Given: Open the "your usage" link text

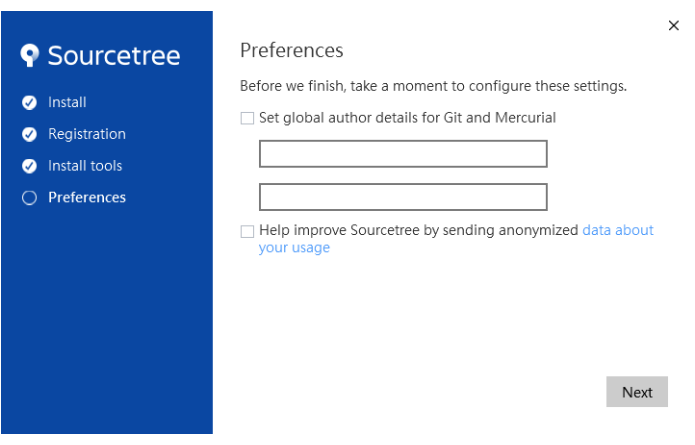Looking at the screenshot, I should 294,248.
